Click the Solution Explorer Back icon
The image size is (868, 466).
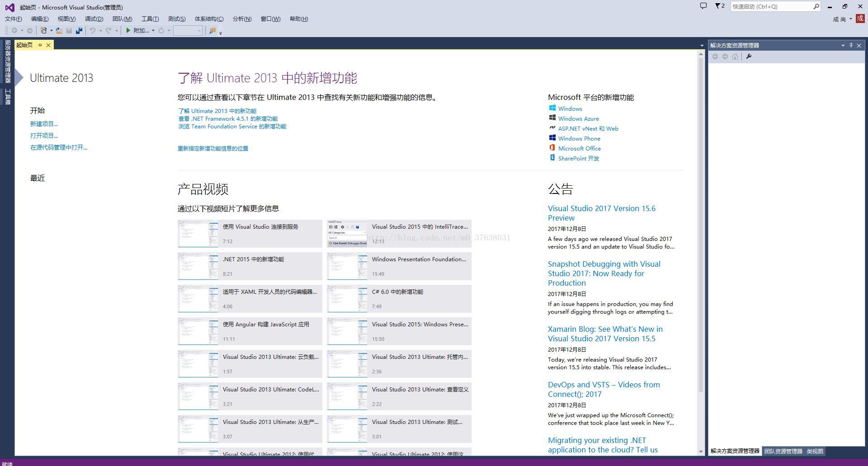pyautogui.click(x=715, y=56)
